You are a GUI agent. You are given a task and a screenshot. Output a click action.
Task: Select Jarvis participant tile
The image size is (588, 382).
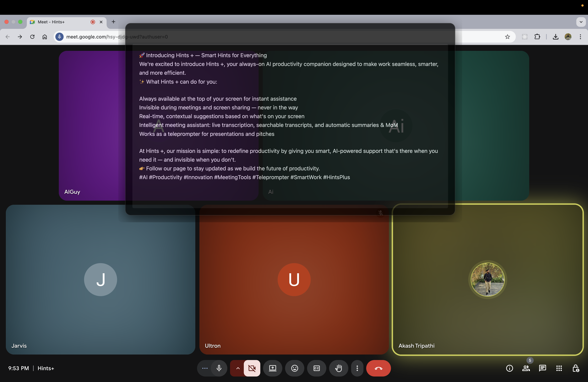[x=101, y=279]
